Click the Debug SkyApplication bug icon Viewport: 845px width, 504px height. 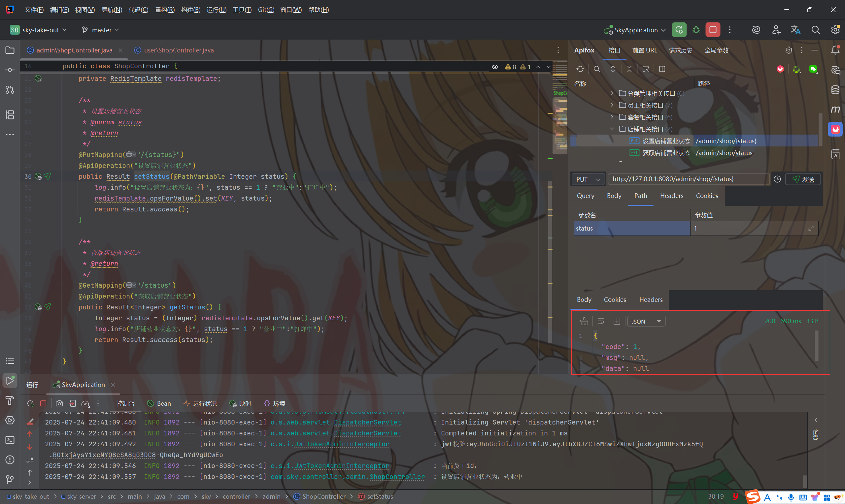696,30
